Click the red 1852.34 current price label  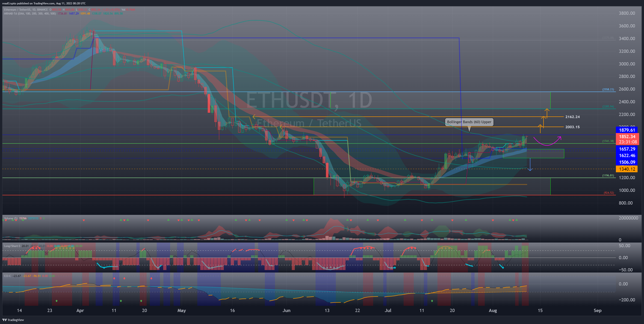627,137
